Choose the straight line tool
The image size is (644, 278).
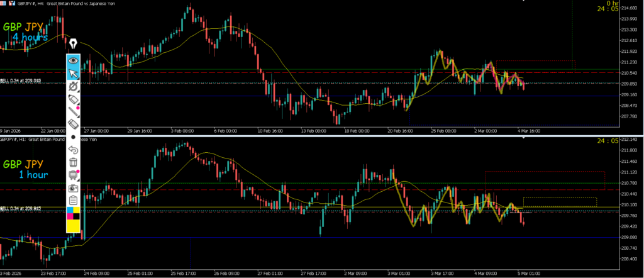74,112
